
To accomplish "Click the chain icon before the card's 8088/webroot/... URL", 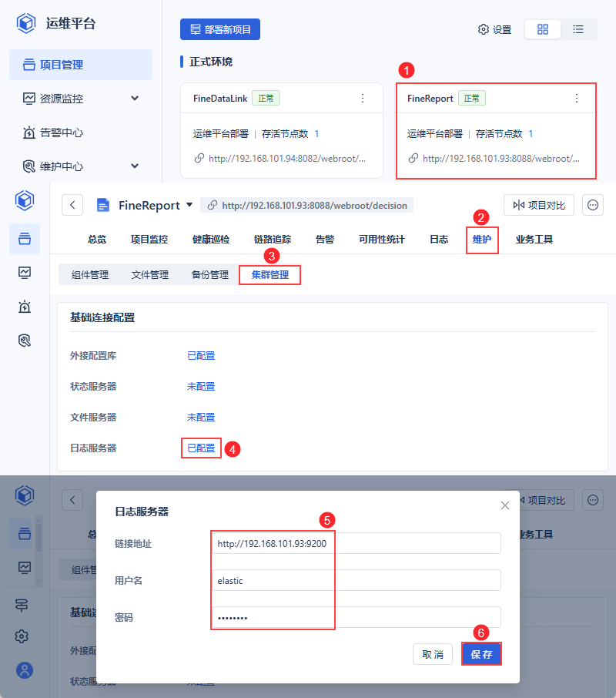I will click(413, 158).
